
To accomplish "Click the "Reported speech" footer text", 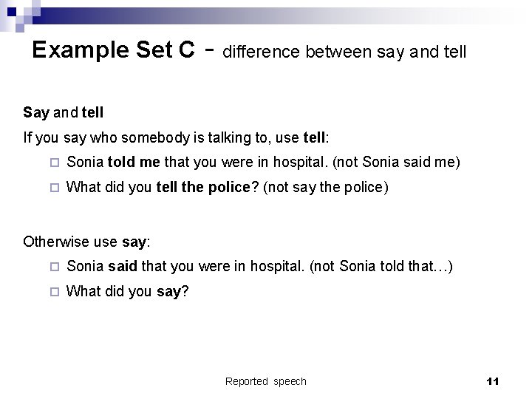I will [265, 381].
